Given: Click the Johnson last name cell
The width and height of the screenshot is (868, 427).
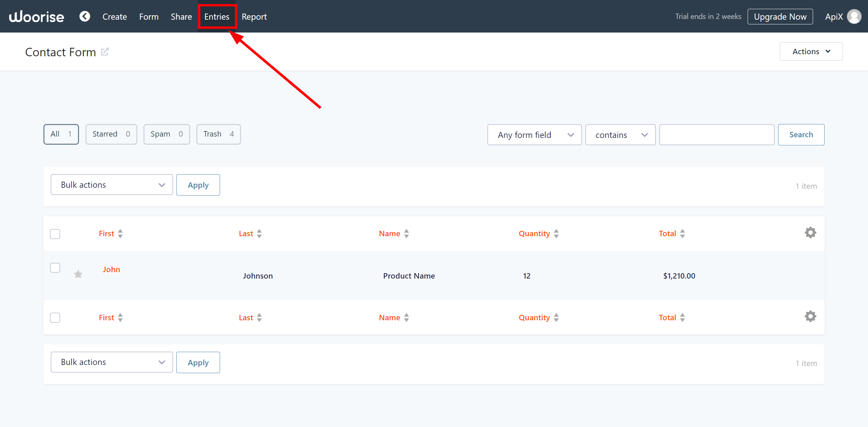Looking at the screenshot, I should pyautogui.click(x=258, y=276).
